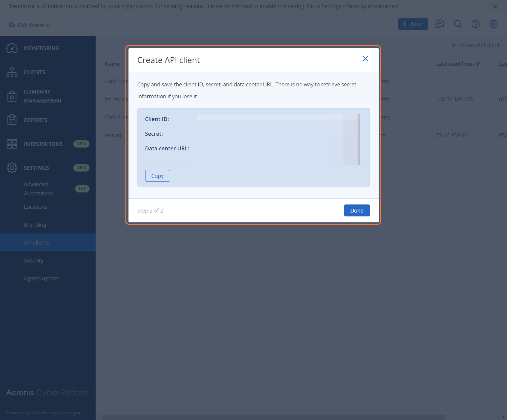Click the horizontal scrollbar at the bottom
This screenshot has height=420, width=507.
(273, 417)
